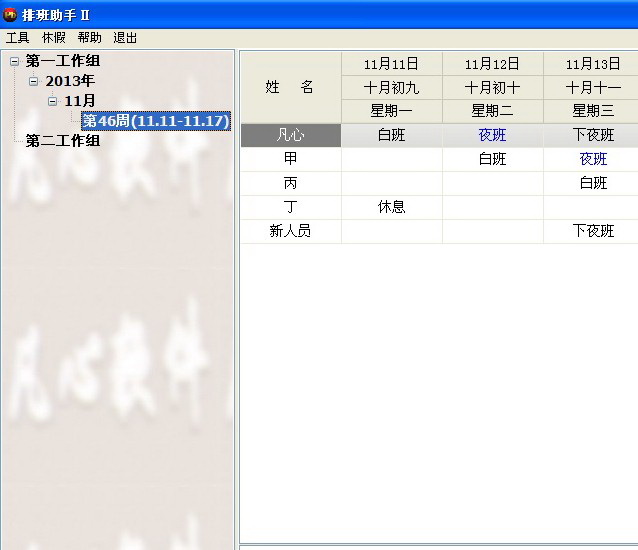Select the 11月 tree item
This screenshot has height=550, width=638.
(x=80, y=101)
